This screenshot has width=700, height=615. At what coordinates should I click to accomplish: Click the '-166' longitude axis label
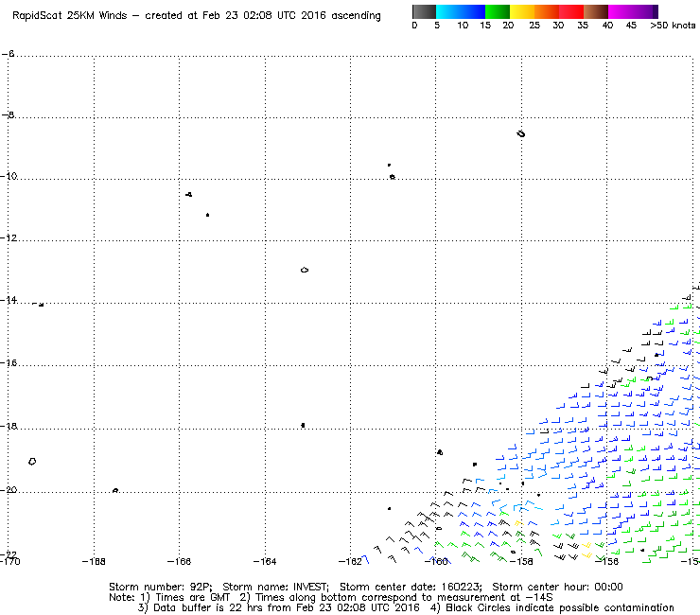pos(179,561)
